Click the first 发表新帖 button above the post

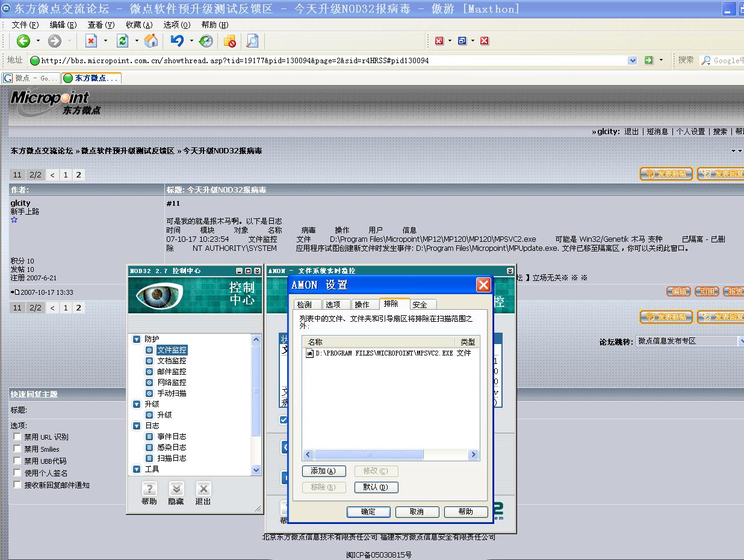666,174
